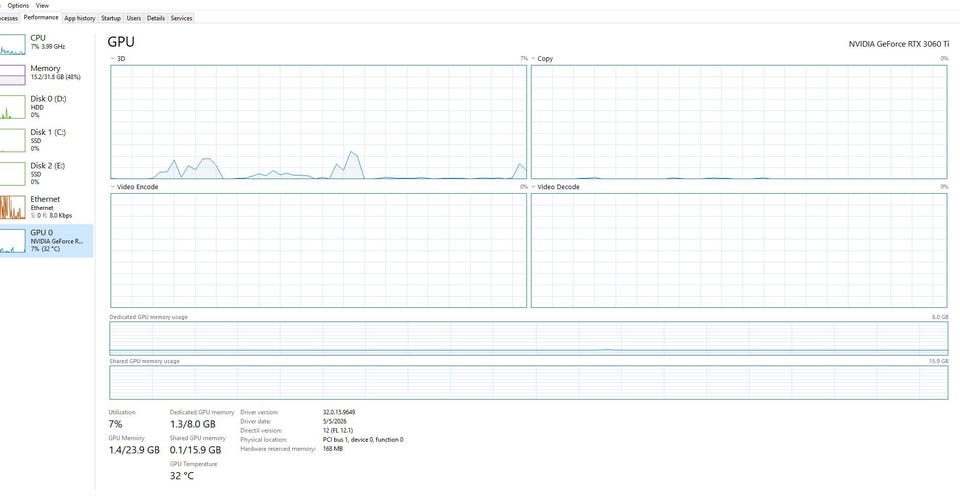The width and height of the screenshot is (960, 499).
Task: Switch to the Startup tab
Action: 111,18
